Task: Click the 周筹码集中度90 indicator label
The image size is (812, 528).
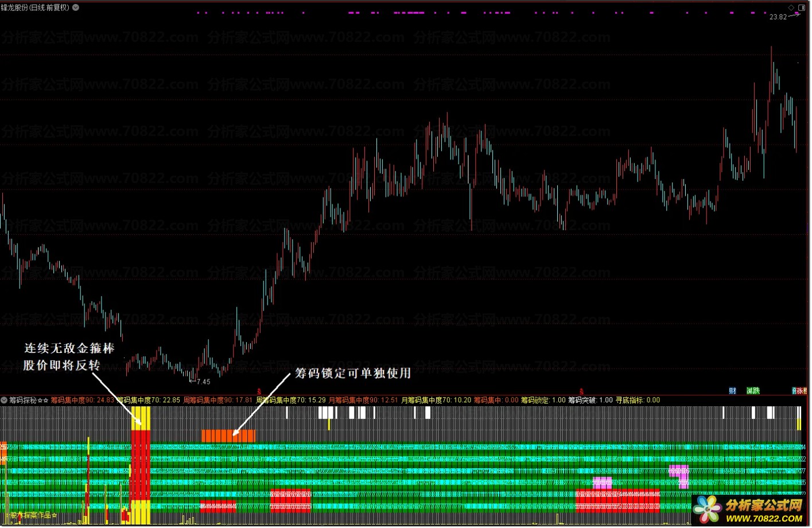Action: [x=217, y=400]
